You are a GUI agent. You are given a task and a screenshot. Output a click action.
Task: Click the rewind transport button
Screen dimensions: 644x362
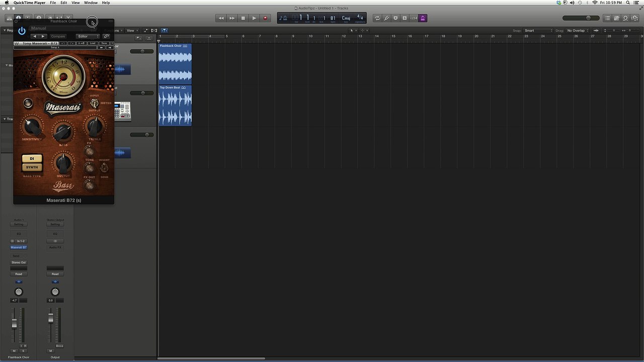click(x=221, y=18)
